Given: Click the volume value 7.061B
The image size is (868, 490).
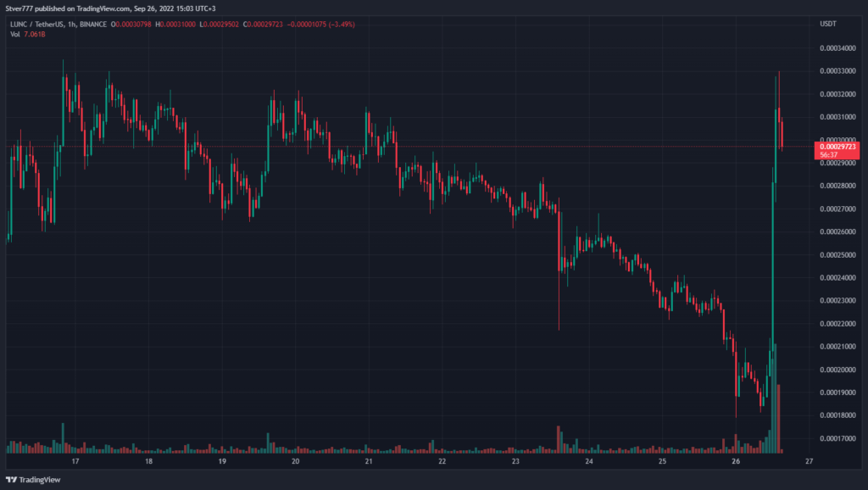Looking at the screenshot, I should coord(34,35).
